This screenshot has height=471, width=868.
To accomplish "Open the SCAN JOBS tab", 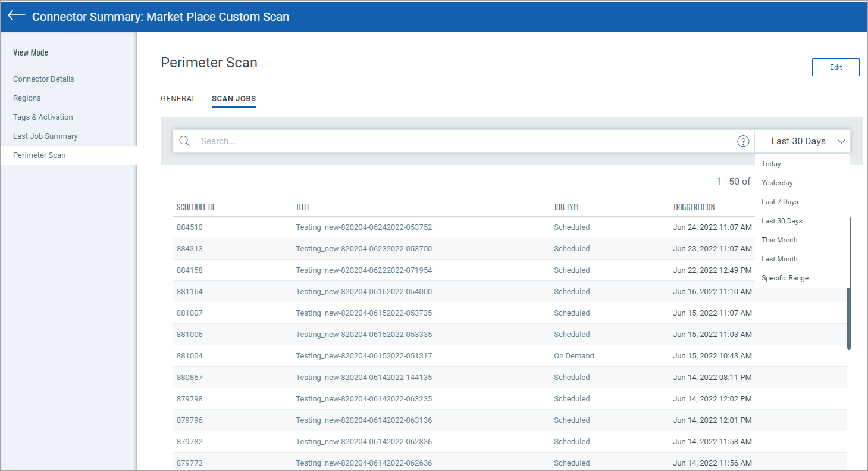I will [234, 99].
